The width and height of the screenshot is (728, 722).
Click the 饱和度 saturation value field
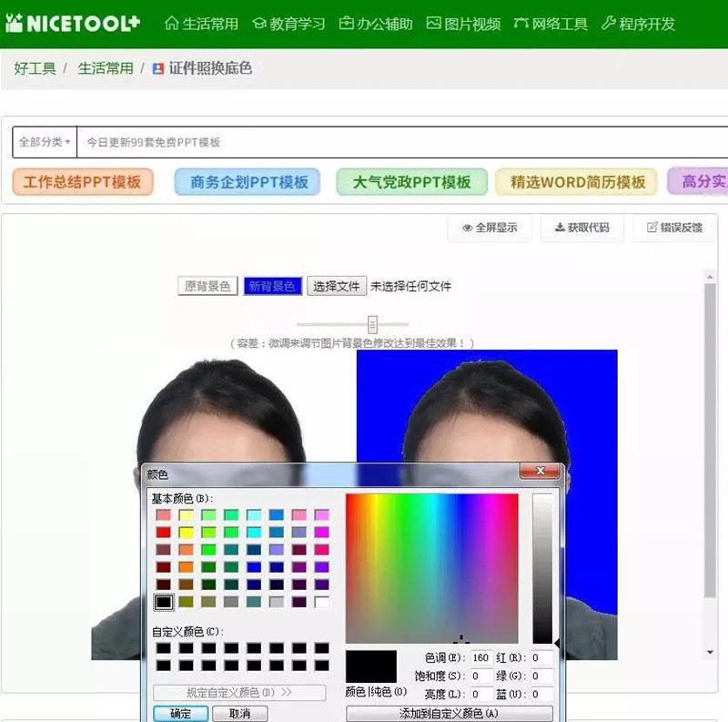[x=481, y=676]
